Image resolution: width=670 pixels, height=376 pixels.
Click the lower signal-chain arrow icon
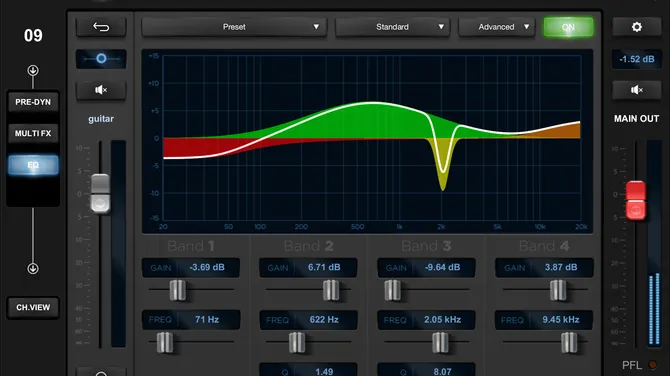coord(33,268)
